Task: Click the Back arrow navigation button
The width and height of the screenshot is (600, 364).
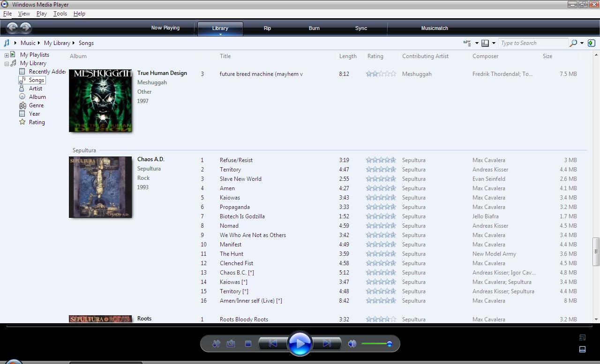Action: coord(13,28)
